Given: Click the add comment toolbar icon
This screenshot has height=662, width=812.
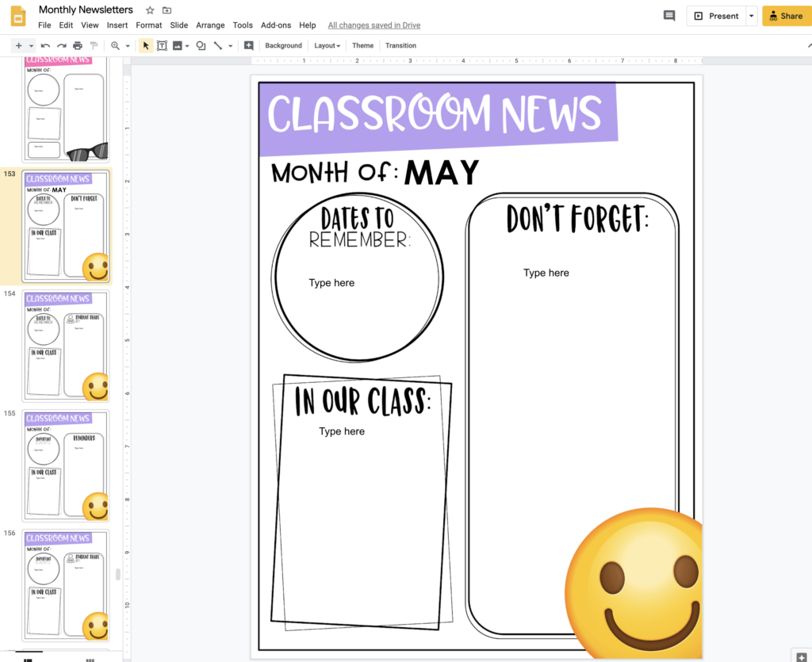Looking at the screenshot, I should (248, 45).
